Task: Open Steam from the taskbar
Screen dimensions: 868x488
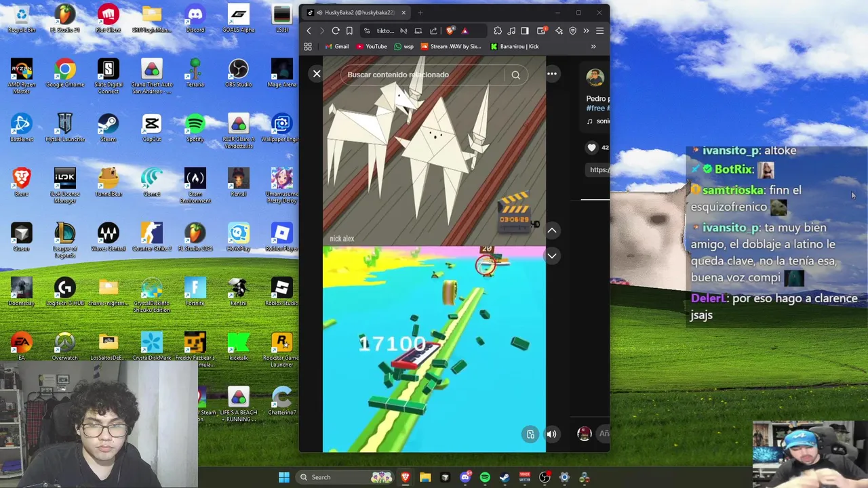Action: 505,477
